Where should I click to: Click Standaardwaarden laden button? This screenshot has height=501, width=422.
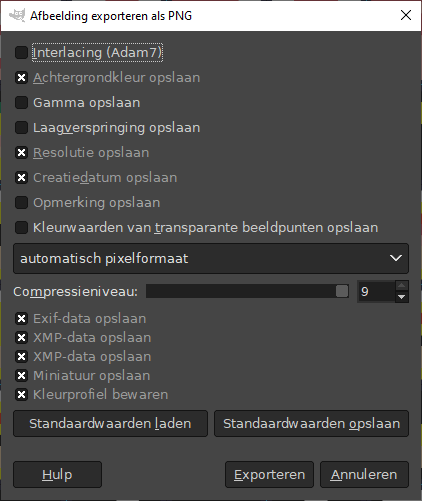pyautogui.click(x=110, y=424)
